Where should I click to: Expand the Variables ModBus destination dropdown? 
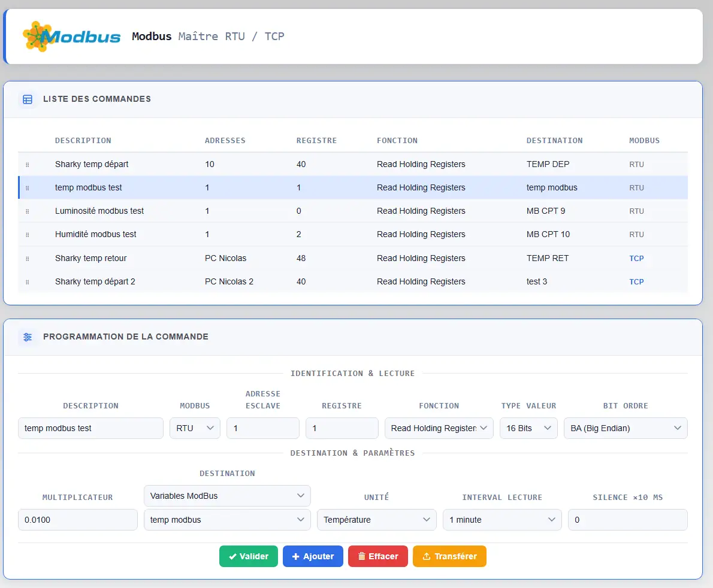point(227,496)
